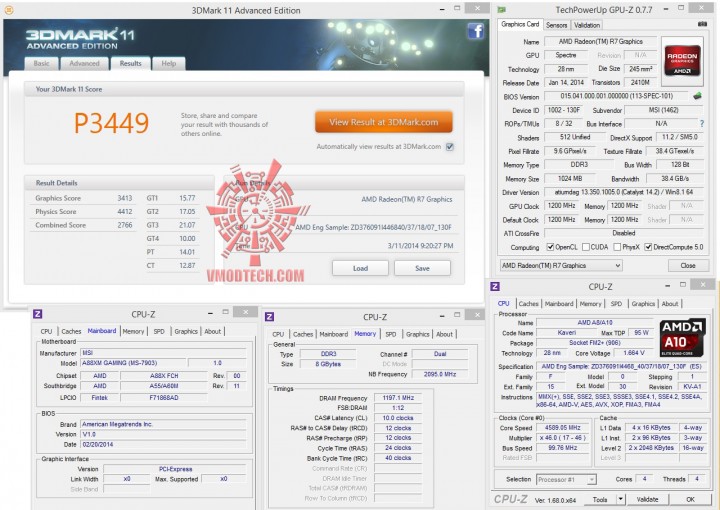Toggle automatically view results at 3DMark.com
The image size is (720, 510).
(x=450, y=147)
